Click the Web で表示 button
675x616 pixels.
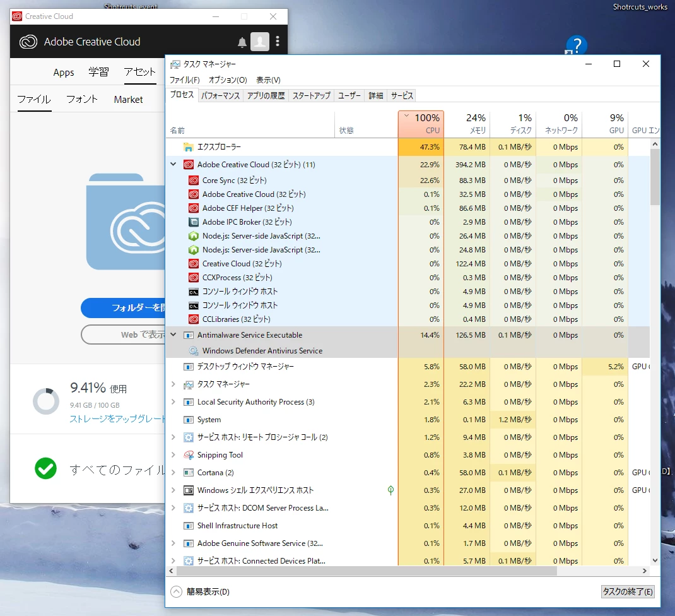123,335
